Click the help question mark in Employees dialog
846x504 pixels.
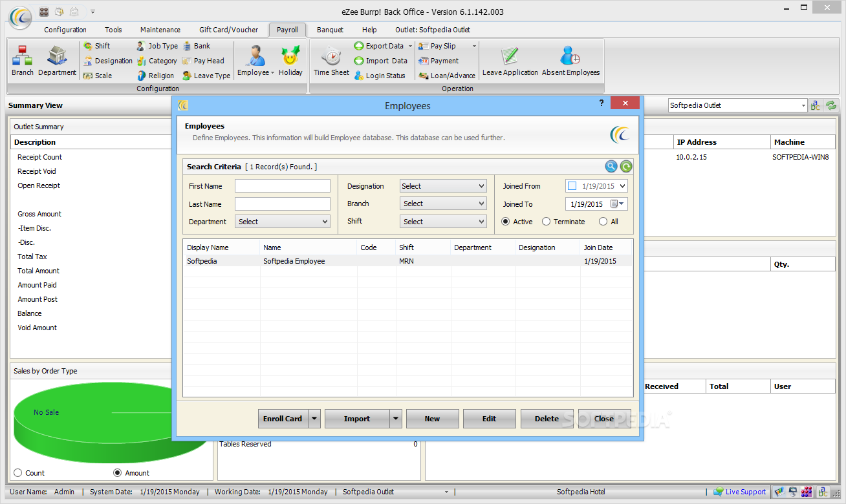tap(602, 103)
